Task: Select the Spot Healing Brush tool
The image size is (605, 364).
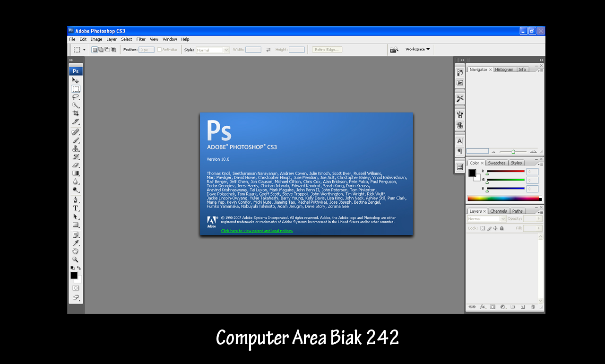Action: click(76, 132)
